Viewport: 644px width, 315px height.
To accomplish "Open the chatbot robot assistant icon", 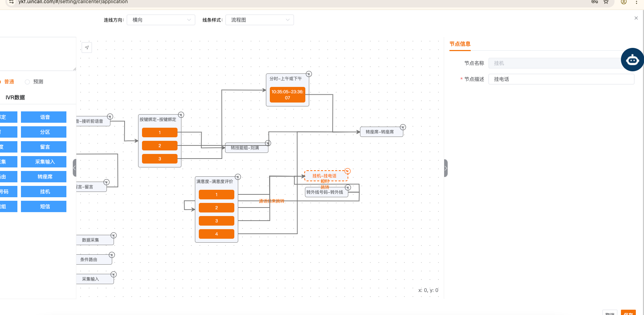I will point(632,60).
